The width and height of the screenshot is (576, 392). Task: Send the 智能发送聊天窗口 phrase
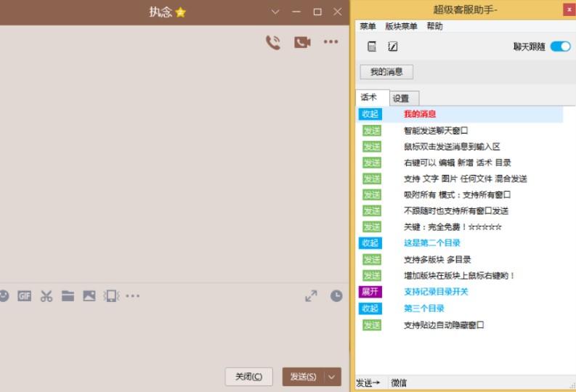click(372, 131)
